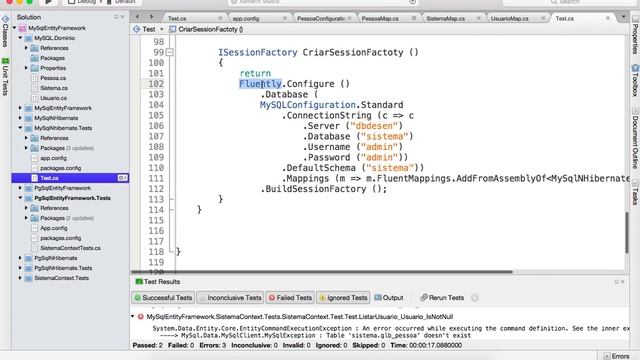Screen dimensions: 640x360
Task: Open Usuario.cs in the solution tree
Action: coord(53,98)
